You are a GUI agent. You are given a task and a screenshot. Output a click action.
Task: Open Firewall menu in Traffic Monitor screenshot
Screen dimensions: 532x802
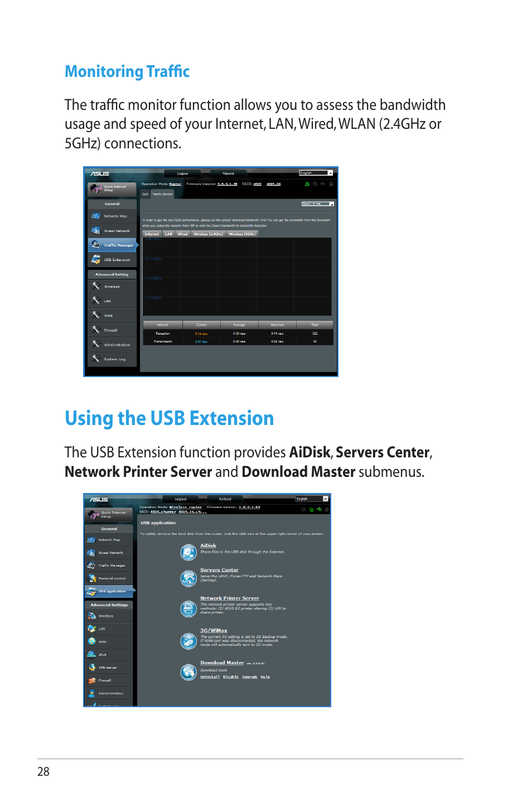[112, 330]
